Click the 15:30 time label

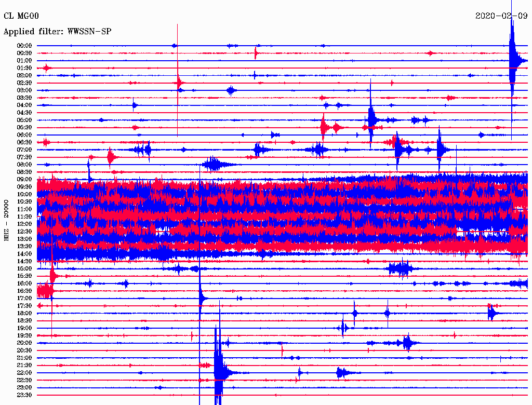click(x=24, y=276)
